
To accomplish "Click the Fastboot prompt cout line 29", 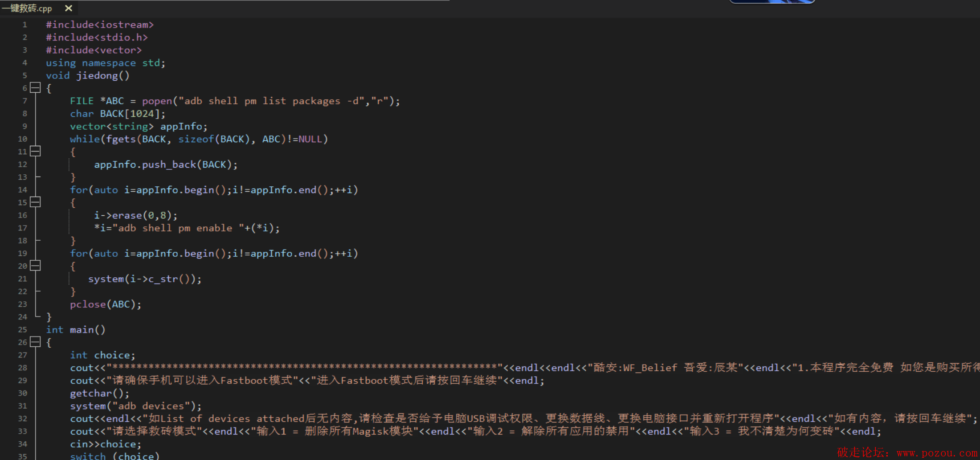I will 307,380.
